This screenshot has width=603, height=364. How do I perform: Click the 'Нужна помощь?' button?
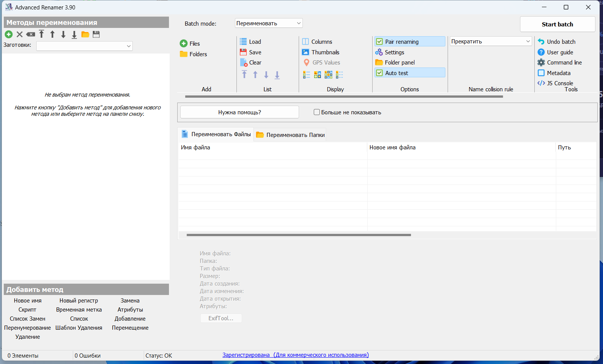[x=239, y=112]
